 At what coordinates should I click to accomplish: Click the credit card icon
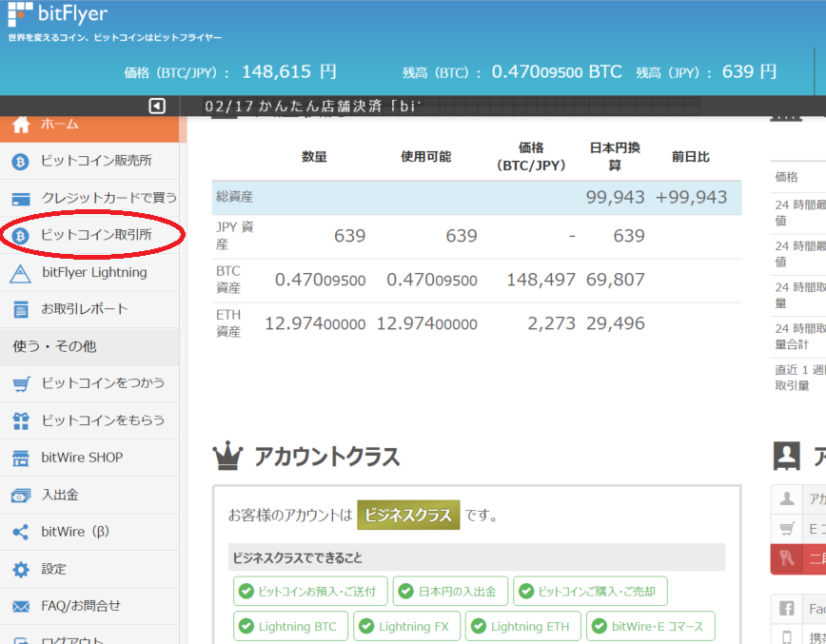click(x=21, y=199)
